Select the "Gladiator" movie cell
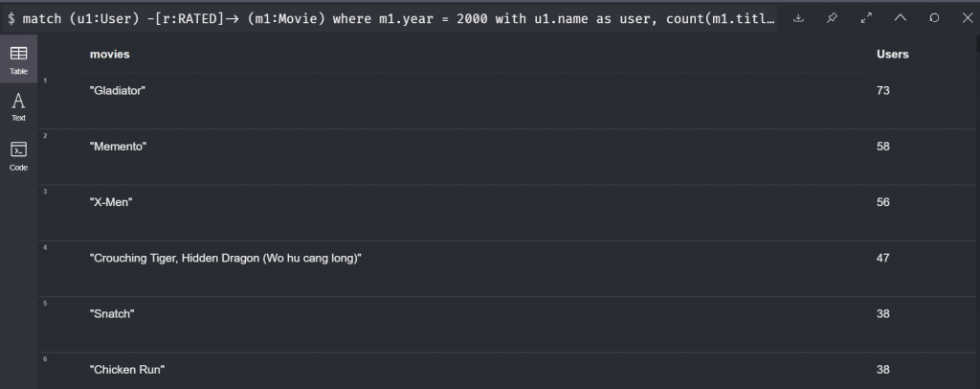 pyautogui.click(x=117, y=90)
